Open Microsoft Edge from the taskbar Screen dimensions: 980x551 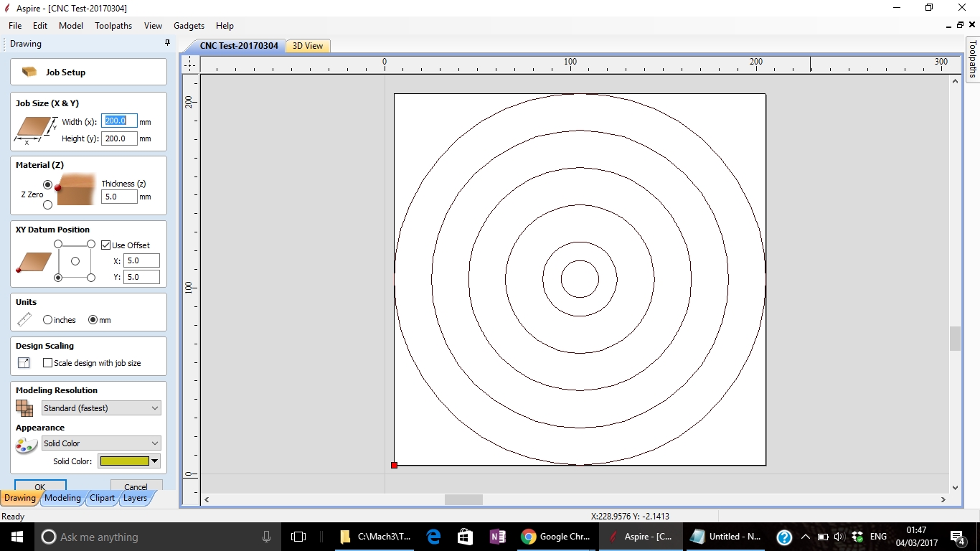click(x=433, y=537)
